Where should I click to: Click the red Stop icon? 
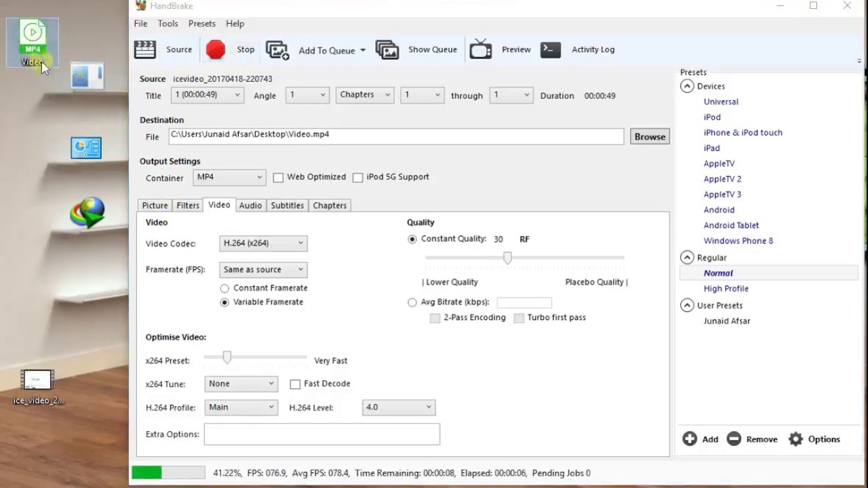click(x=216, y=49)
